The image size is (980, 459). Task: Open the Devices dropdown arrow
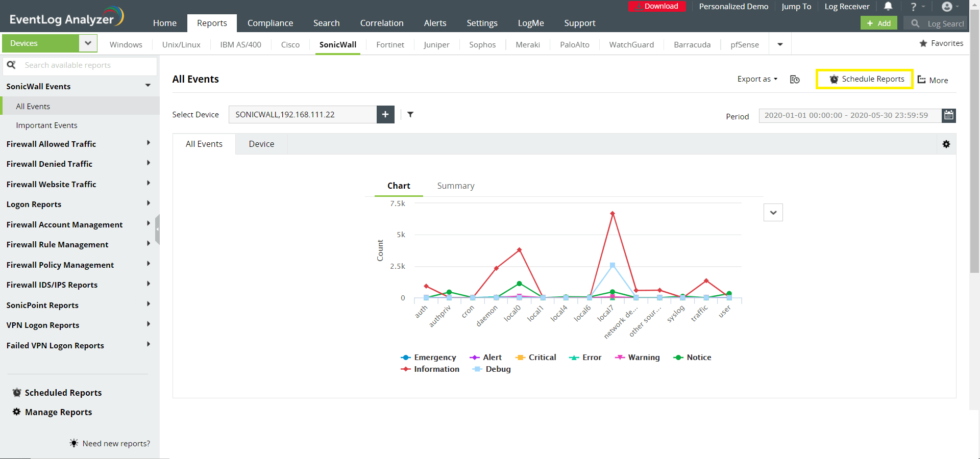click(x=88, y=43)
